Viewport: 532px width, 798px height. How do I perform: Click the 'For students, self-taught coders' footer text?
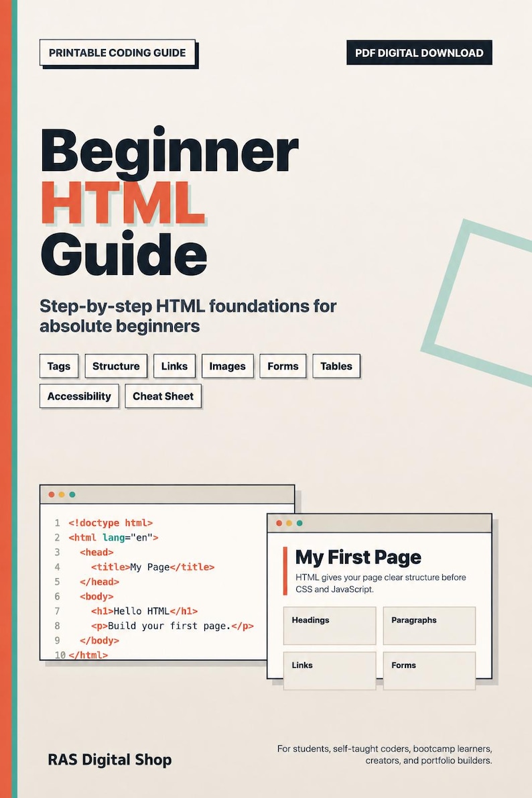(x=385, y=754)
